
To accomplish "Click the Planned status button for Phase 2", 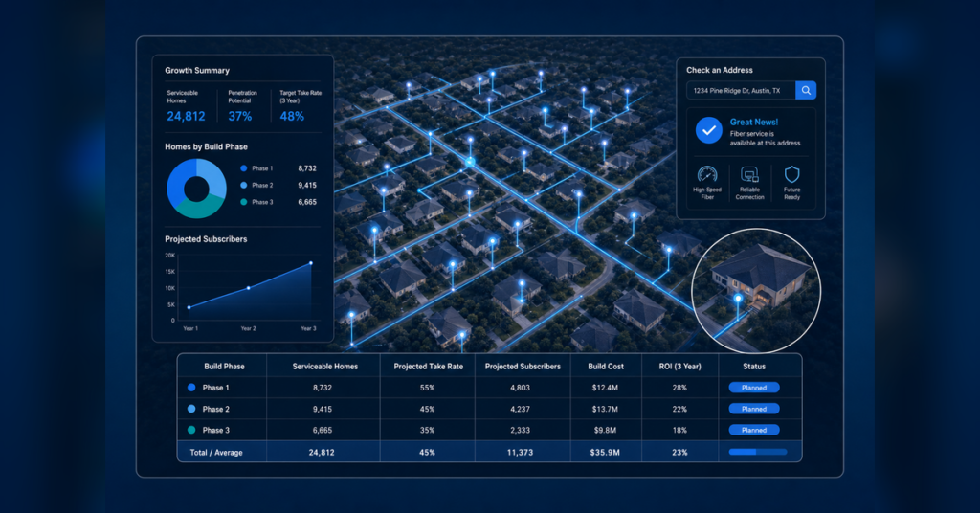I will [x=754, y=409].
